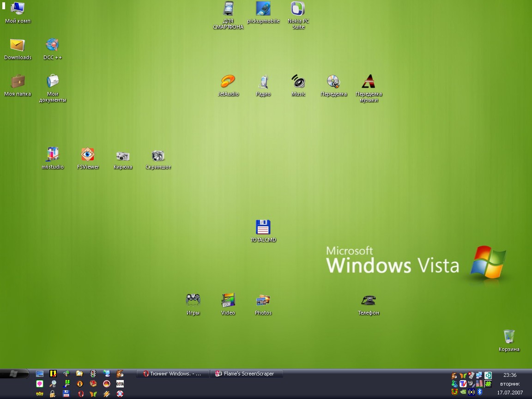Launch Opera from the quick launch bar
Viewport: 532px width, 399px height.
(x=81, y=394)
